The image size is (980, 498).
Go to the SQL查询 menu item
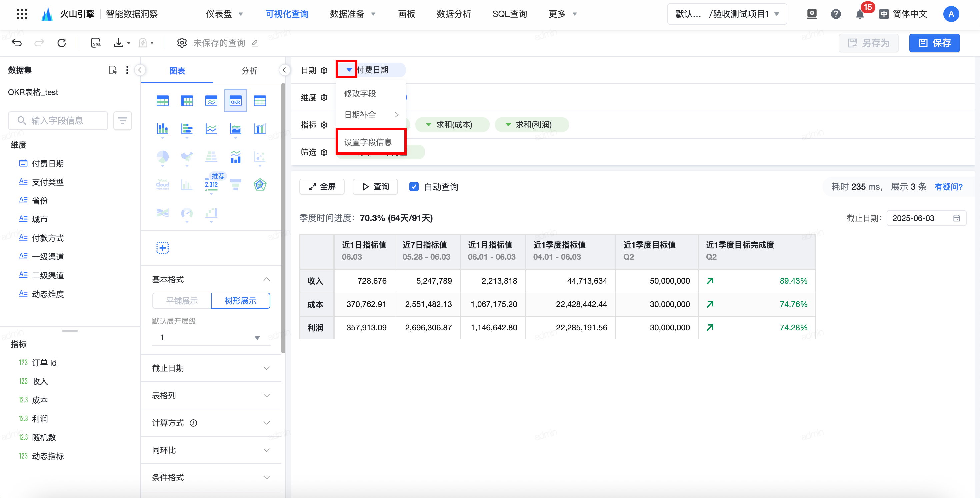(x=510, y=14)
